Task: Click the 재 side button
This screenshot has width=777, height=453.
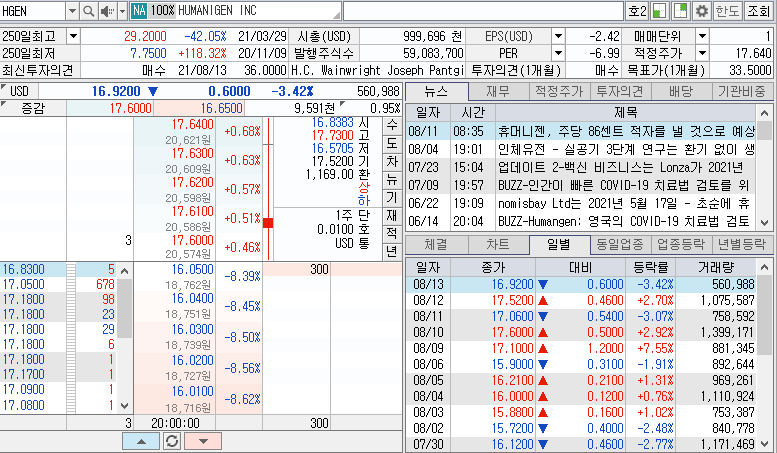Action: 392,215
